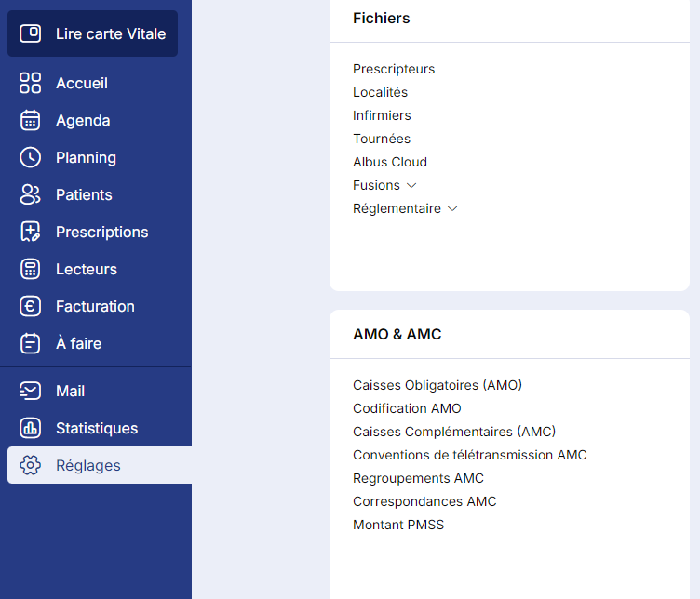Select the Lecteurs card reader icon

[31, 269]
